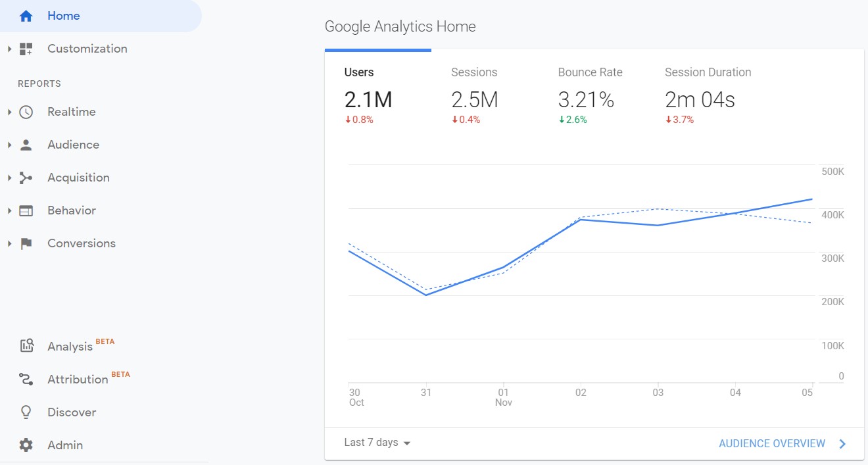
Task: Open the Audience Overview link
Action: click(773, 443)
